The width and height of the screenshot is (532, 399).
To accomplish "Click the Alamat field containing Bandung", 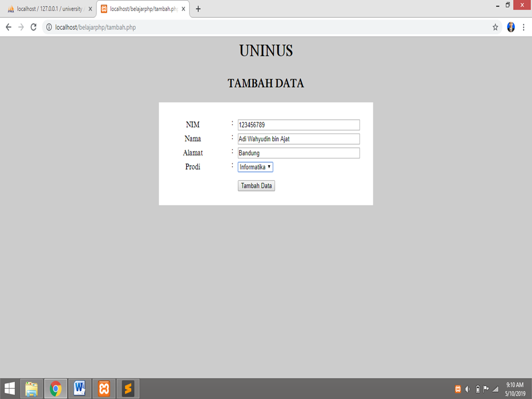I will click(299, 153).
